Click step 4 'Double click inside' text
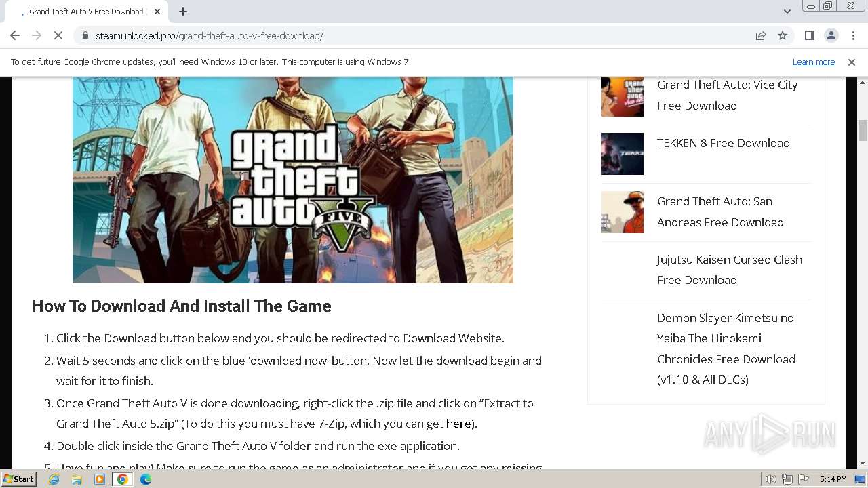The width and height of the screenshot is (868, 488). pos(258,446)
